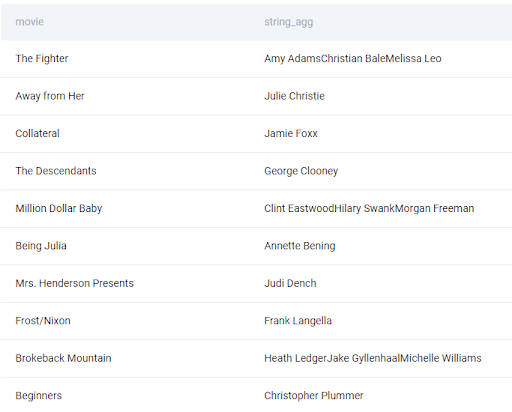The image size is (512, 412).
Task: Click the George Clooney cell
Action: pos(301,171)
